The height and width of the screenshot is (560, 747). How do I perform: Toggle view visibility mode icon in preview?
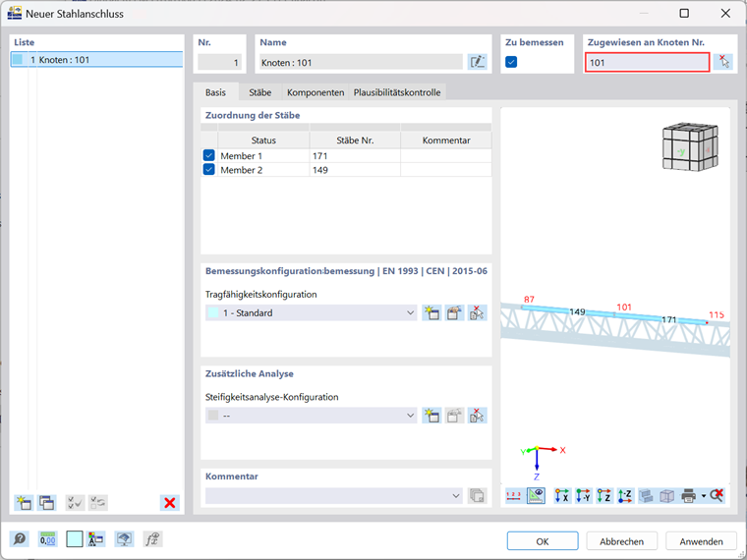click(536, 496)
